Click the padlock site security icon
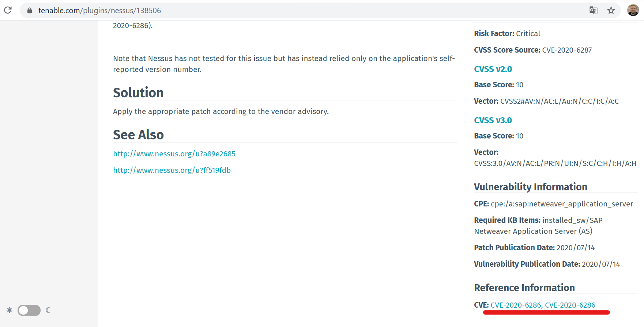 30,11
